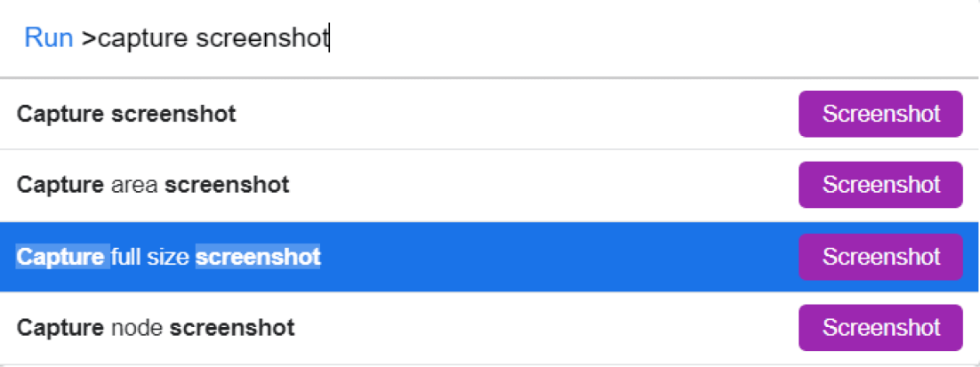Click the highlighted word 'Capture' in the blue row
Image resolution: width=980 pixels, height=367 pixels.
click(60, 257)
